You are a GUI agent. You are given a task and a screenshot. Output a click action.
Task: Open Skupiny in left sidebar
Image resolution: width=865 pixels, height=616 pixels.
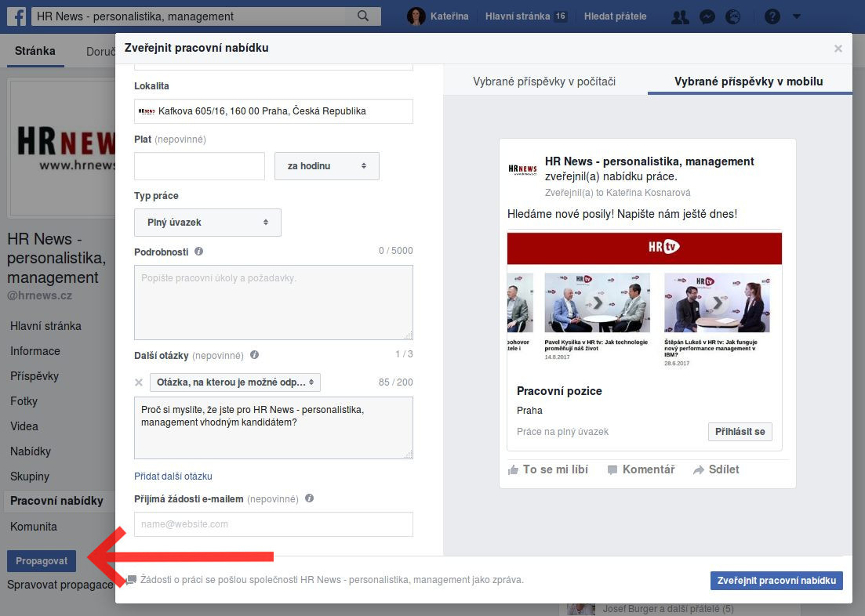click(30, 476)
